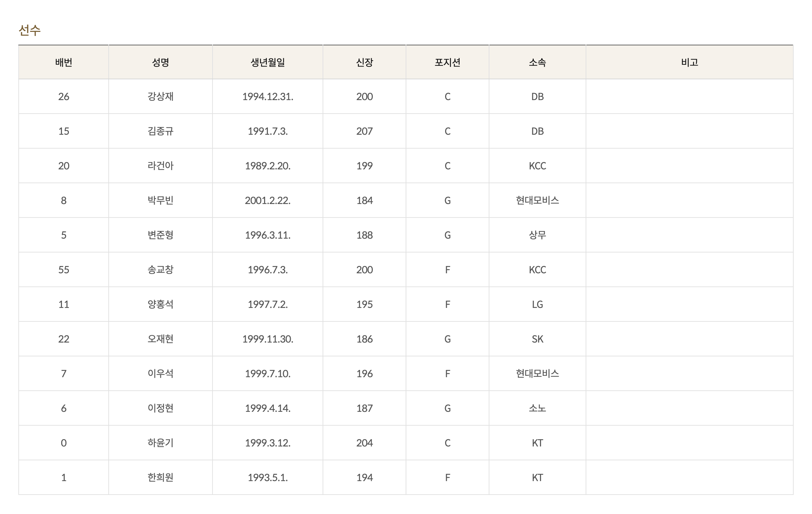Click KT team in 한희원 row
Screen dimensions: 812x514
pyautogui.click(x=538, y=478)
